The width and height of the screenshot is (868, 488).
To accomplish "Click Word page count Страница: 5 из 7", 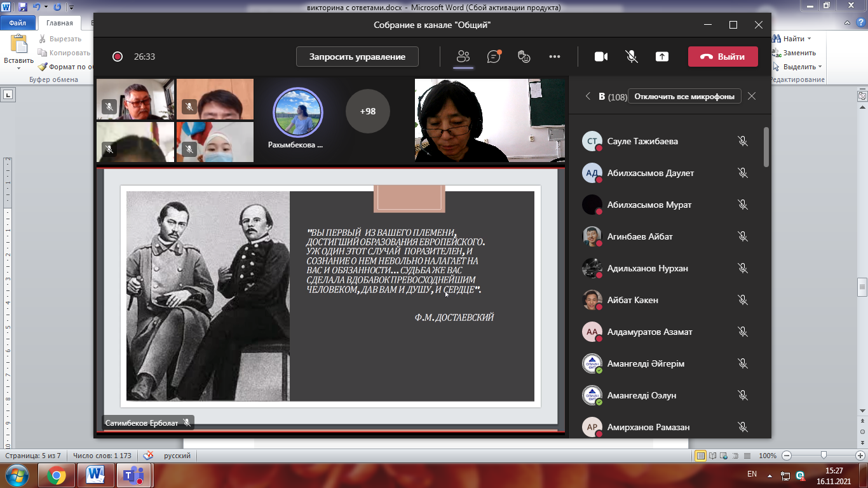I will [x=33, y=456].
